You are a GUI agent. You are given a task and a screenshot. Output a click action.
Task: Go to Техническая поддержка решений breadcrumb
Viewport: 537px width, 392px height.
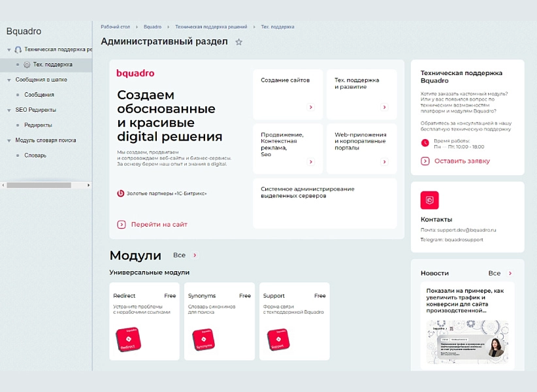(x=211, y=27)
